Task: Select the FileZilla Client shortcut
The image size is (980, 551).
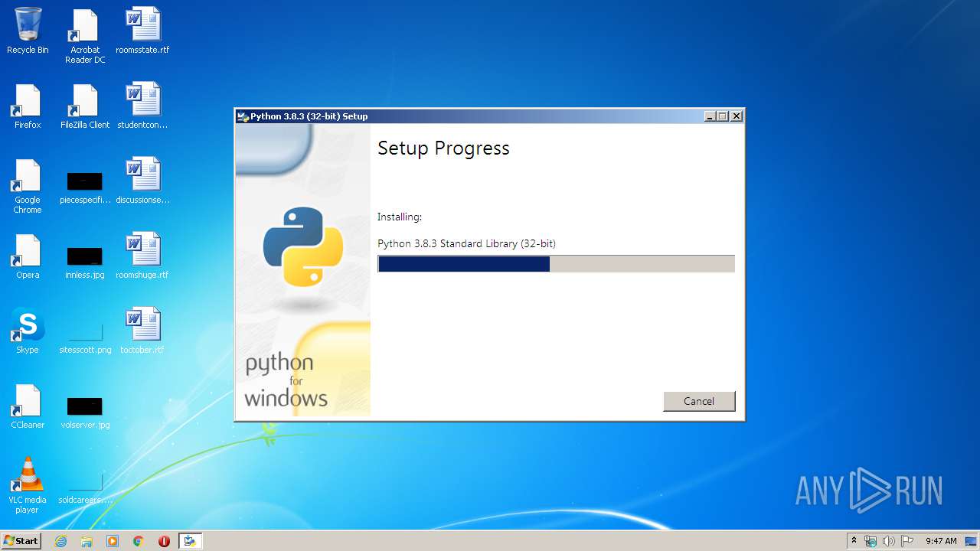Action: pyautogui.click(x=85, y=106)
